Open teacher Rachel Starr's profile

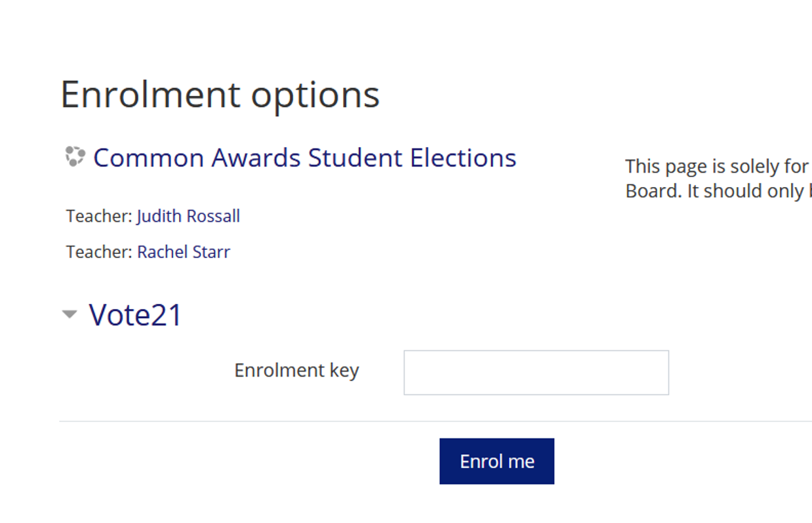tap(184, 252)
